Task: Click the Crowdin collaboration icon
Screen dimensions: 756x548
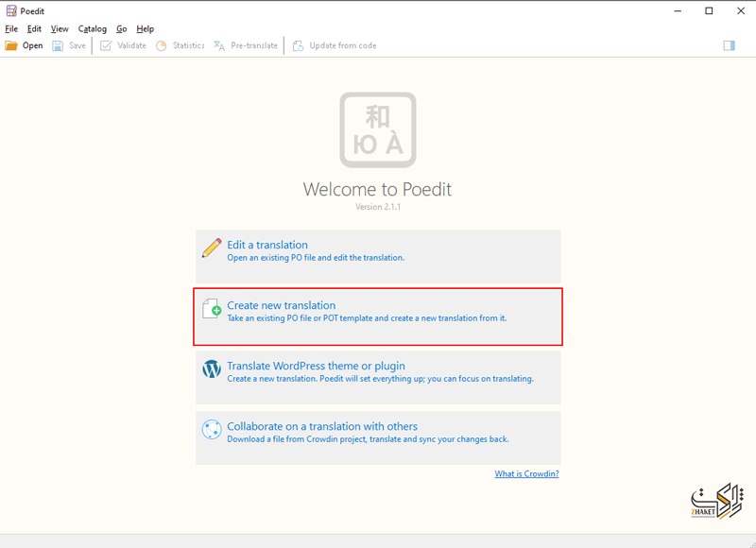Action: (x=212, y=430)
